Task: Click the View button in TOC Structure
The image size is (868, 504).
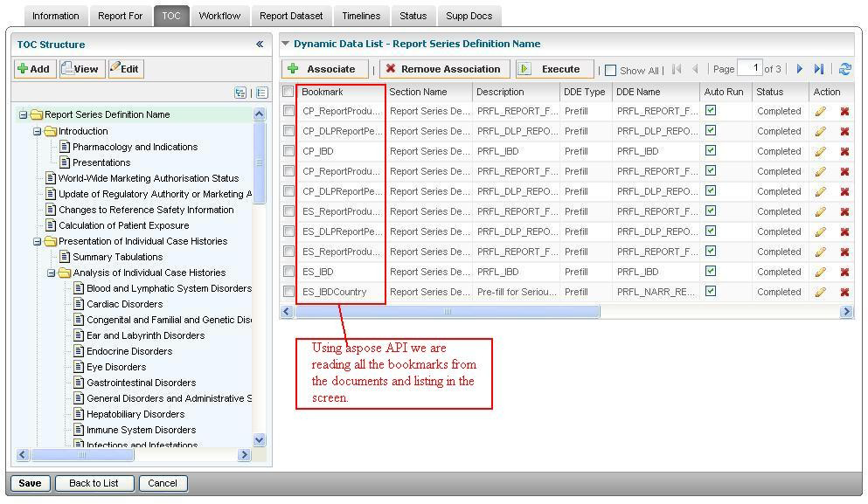Action: 82,69
